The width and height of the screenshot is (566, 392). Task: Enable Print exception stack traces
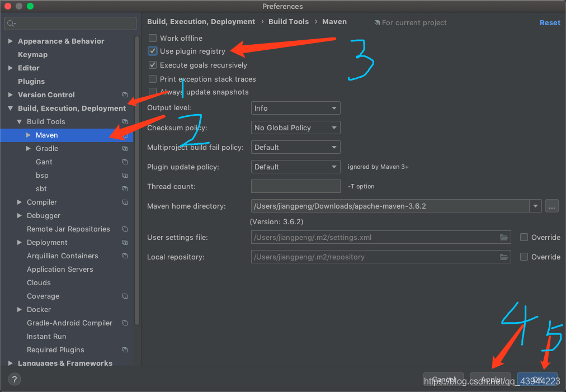[153, 79]
